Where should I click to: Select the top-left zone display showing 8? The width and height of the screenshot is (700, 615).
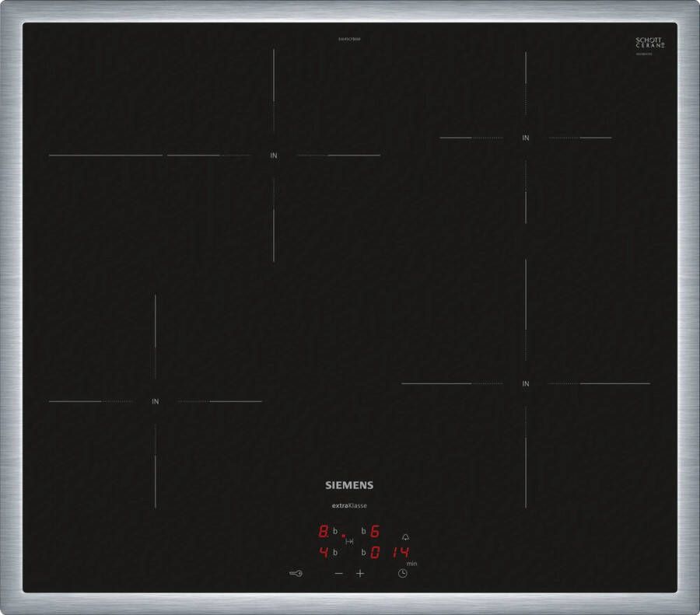[323, 533]
